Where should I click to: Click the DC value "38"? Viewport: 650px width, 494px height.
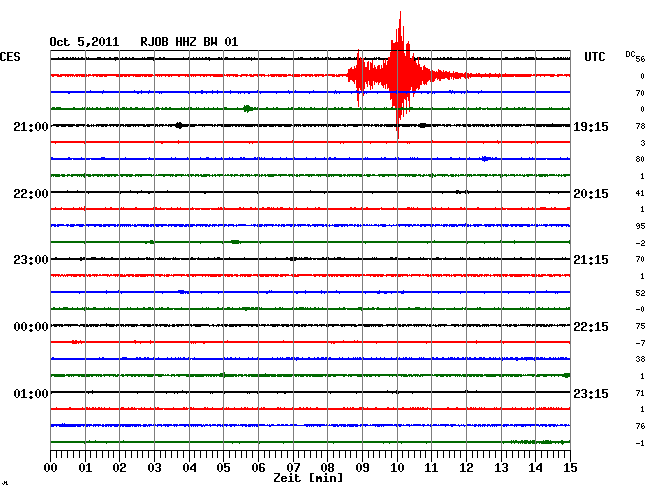(640, 359)
